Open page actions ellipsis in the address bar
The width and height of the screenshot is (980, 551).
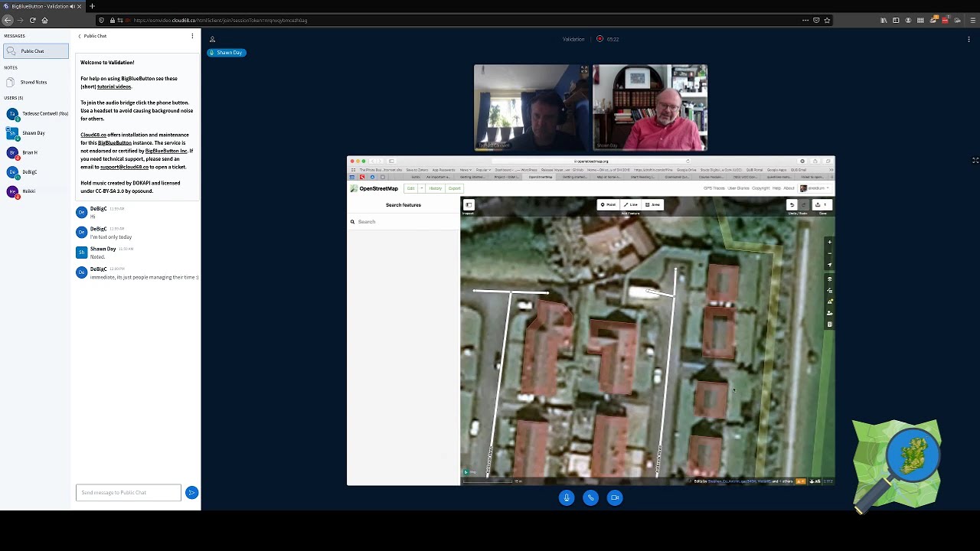pos(805,20)
